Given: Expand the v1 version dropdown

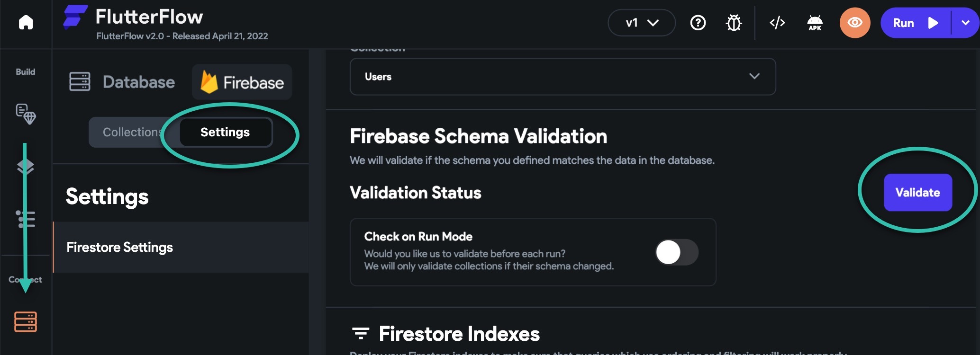Looking at the screenshot, I should click(642, 23).
